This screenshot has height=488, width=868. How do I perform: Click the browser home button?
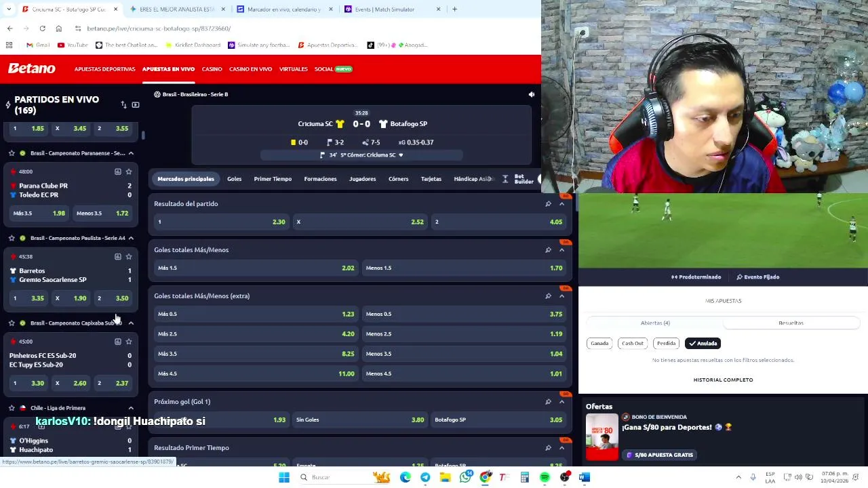point(58,28)
